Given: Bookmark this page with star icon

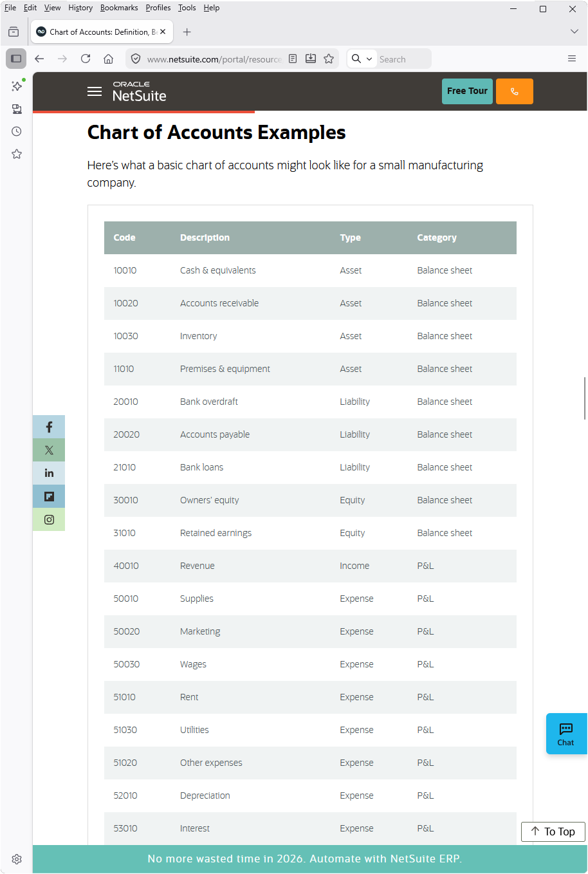Looking at the screenshot, I should point(329,59).
